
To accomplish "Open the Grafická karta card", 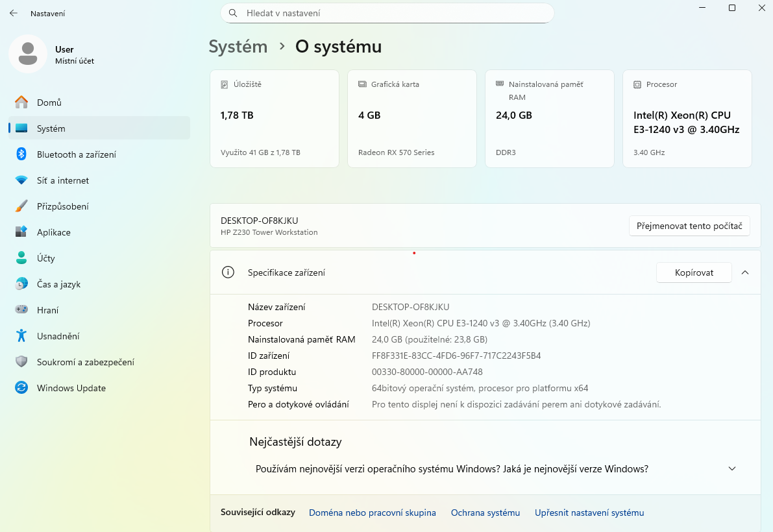I will 411,118.
